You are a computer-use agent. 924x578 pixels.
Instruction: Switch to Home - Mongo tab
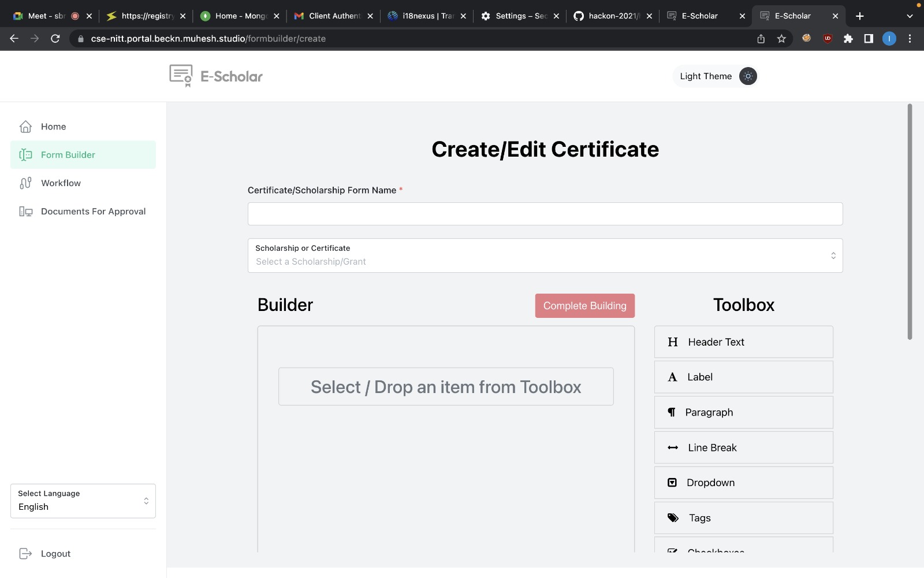tap(240, 16)
